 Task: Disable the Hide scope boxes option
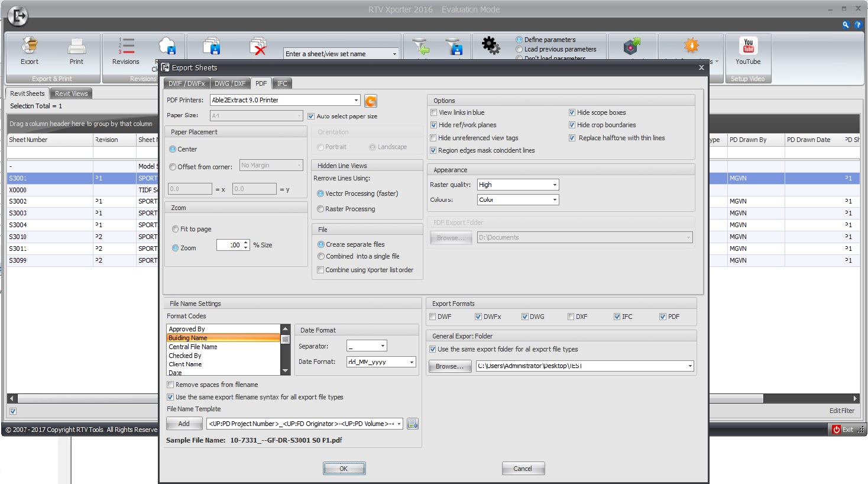[572, 112]
